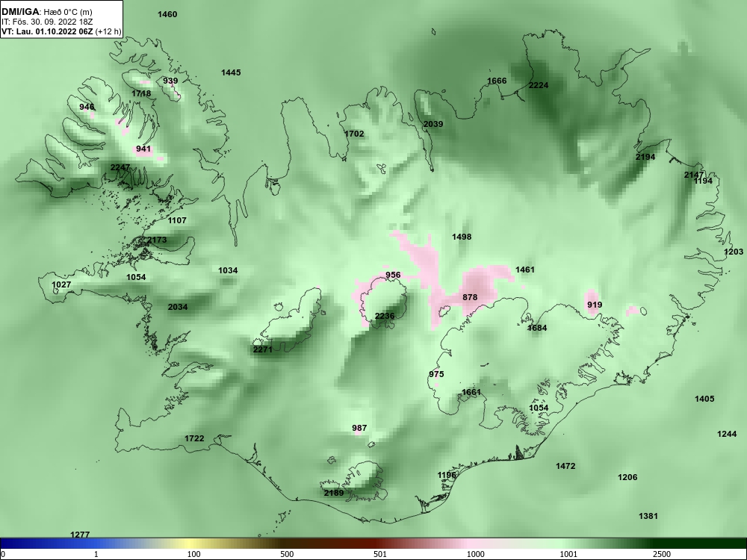Click the 'DMI/IGA: Hæð 0°C (m)' title text

click(46, 12)
